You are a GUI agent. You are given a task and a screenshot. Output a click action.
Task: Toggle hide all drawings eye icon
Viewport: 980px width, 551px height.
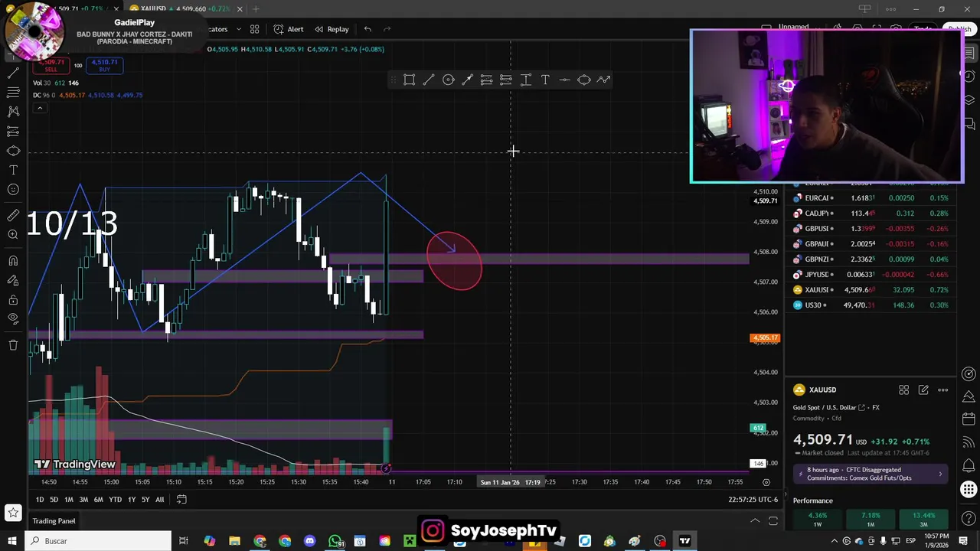(x=13, y=319)
